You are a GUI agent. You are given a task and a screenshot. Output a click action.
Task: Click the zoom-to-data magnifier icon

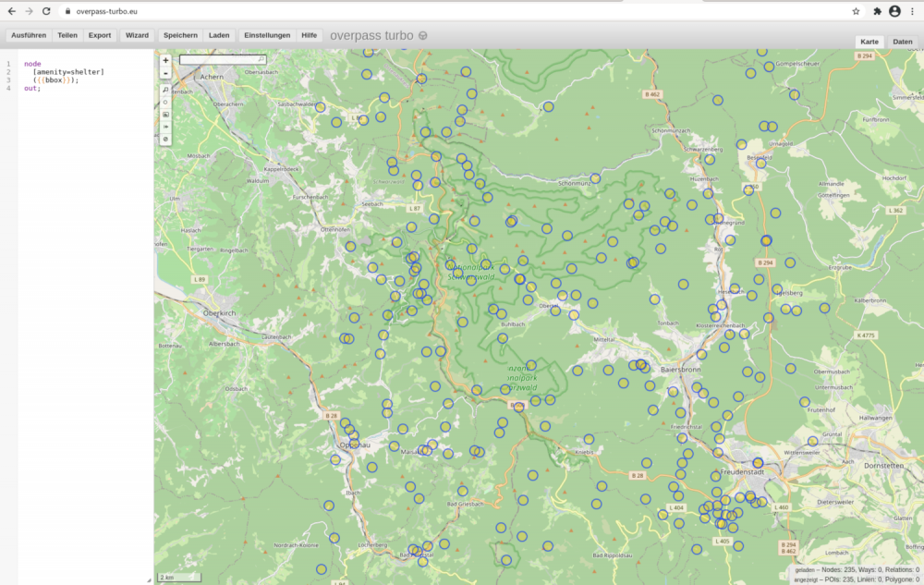165,91
